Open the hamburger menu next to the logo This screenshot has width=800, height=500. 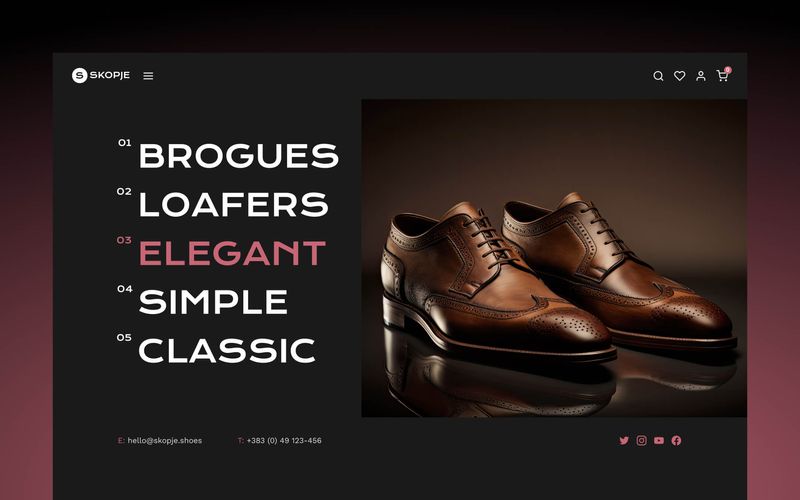[x=148, y=76]
